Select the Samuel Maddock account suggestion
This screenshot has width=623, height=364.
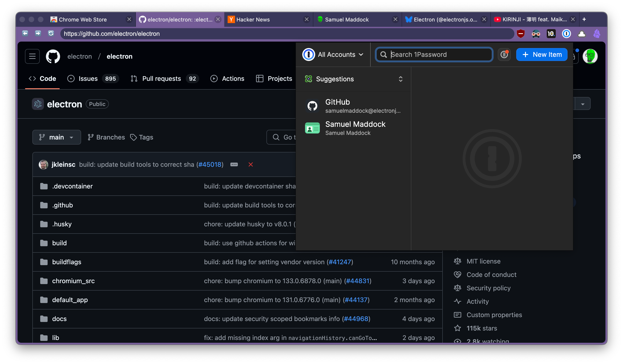tap(355, 127)
